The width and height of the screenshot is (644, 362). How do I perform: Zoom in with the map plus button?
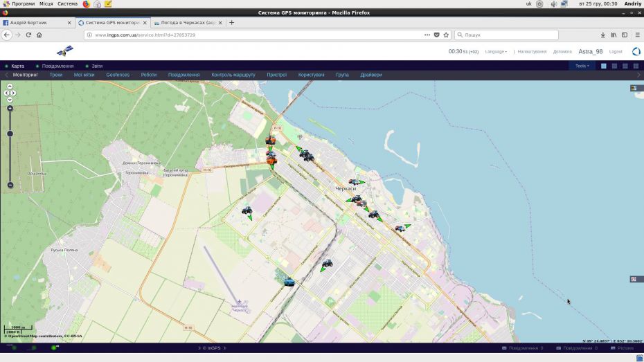coord(10,109)
